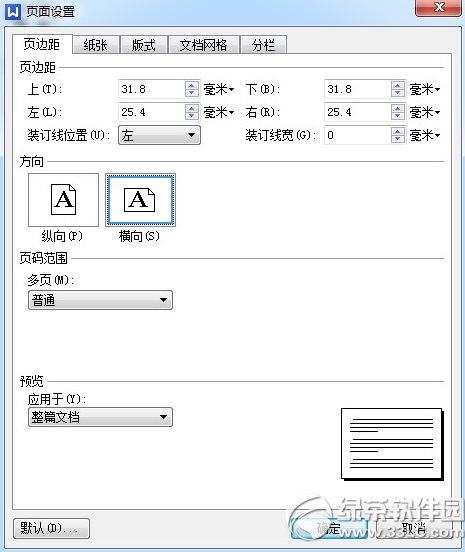Open the 文档网格 tab
Screen dimensions: 465x552
204,45
